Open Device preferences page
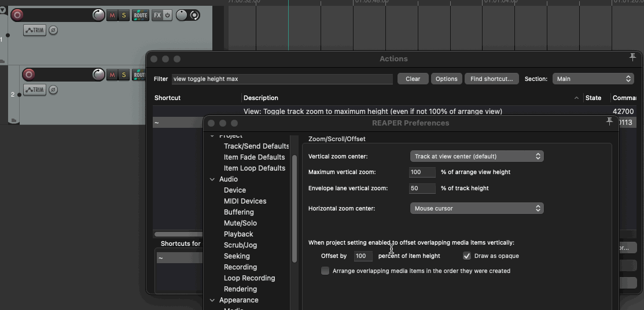This screenshot has width=644, height=310. pos(235,190)
